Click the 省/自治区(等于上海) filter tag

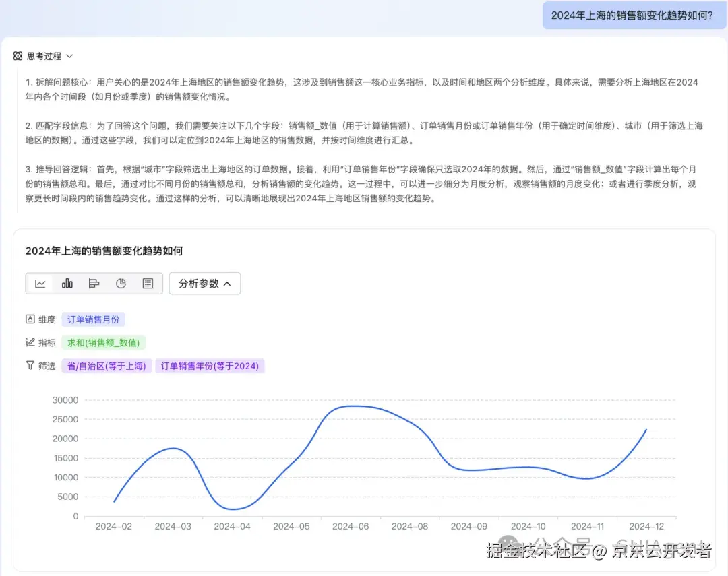tap(106, 365)
